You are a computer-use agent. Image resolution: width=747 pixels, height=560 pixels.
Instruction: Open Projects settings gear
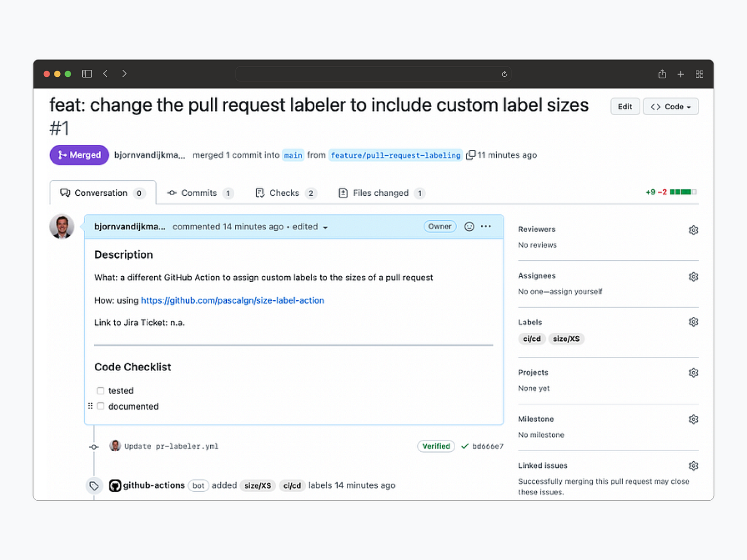[693, 372]
